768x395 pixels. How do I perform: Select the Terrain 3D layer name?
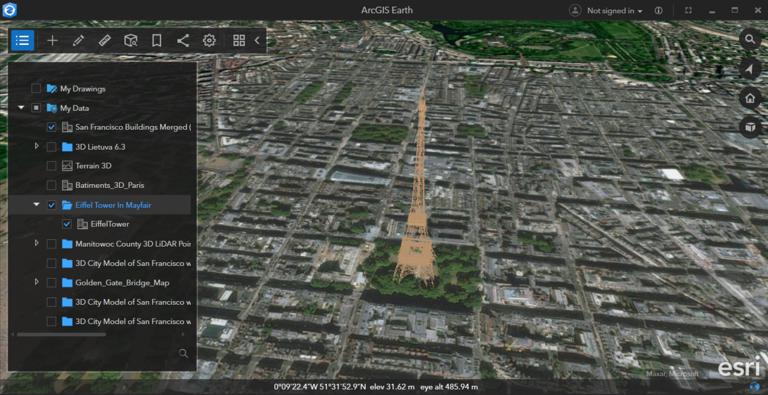pyautogui.click(x=94, y=166)
